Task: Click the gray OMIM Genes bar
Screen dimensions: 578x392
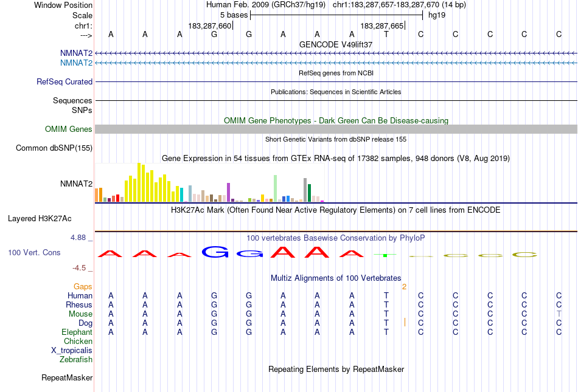Action: click(x=336, y=129)
